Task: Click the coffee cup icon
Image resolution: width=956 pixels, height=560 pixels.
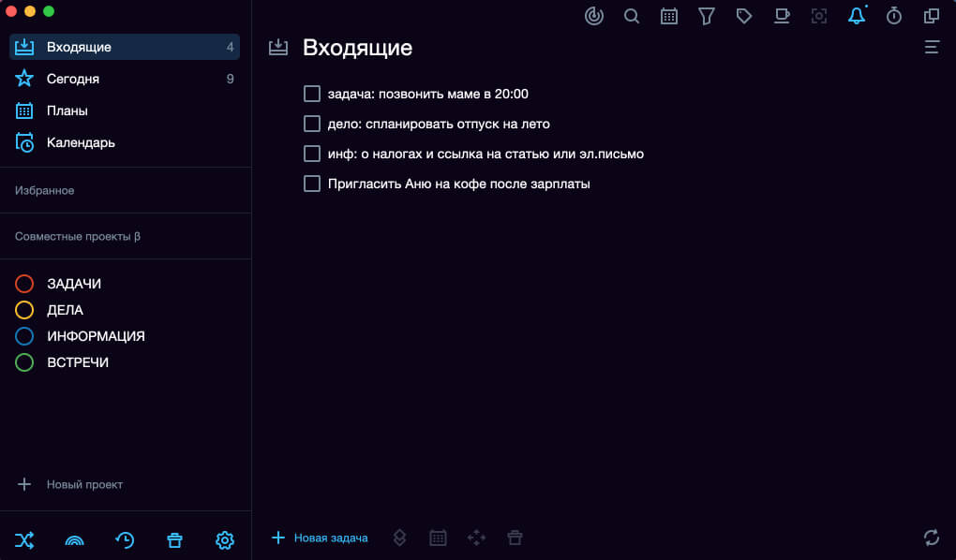Action: point(782,16)
